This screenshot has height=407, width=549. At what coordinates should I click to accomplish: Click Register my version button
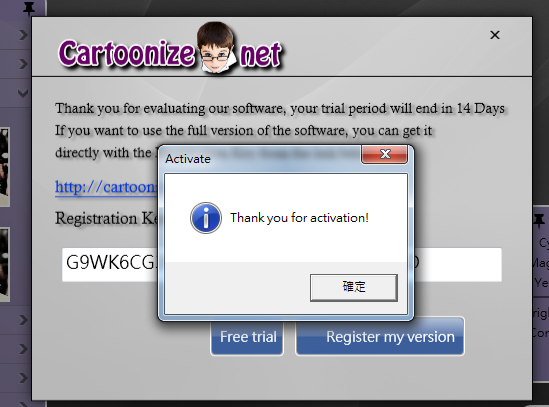(380, 337)
